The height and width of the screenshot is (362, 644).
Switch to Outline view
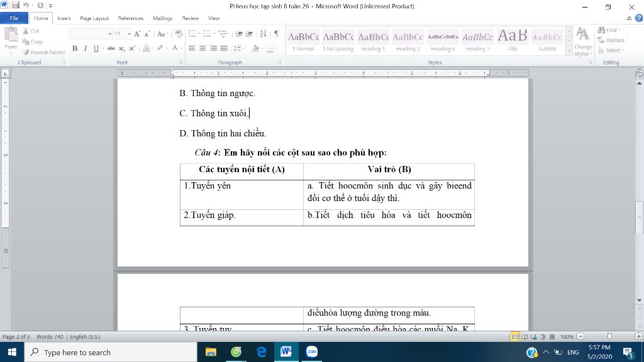(543, 337)
